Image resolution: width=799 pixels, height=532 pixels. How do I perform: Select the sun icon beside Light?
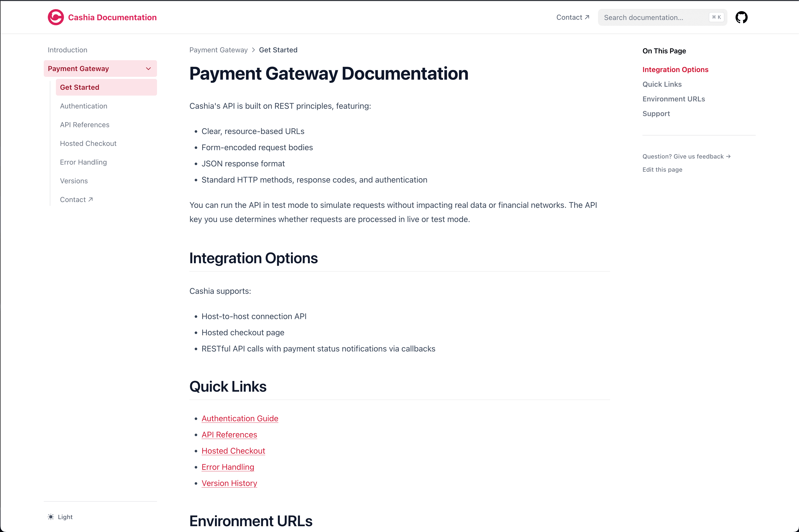point(51,516)
